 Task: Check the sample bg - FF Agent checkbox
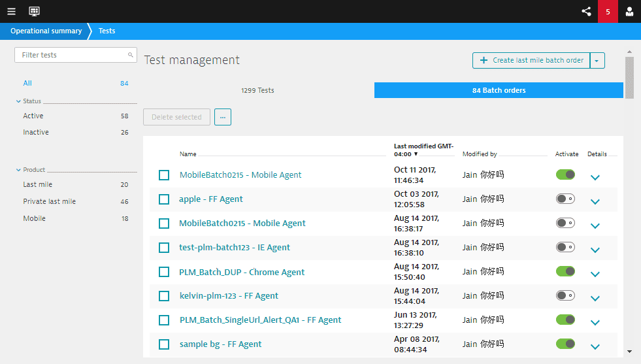click(x=164, y=344)
